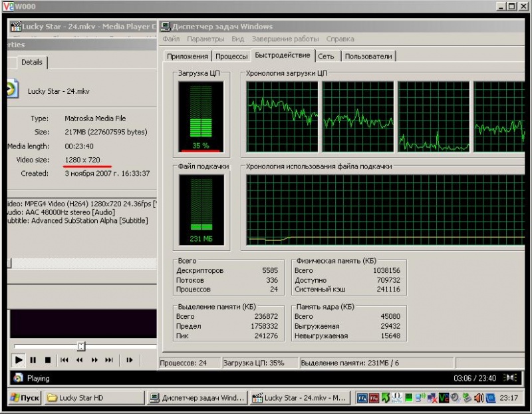
Task: Pause the video playback
Action: (x=33, y=360)
